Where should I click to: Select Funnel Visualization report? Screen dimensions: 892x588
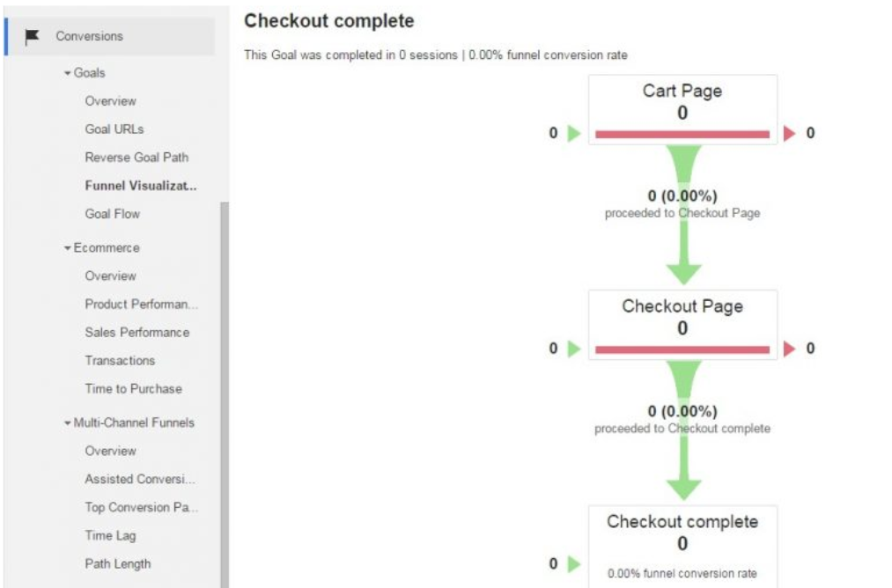pos(141,186)
